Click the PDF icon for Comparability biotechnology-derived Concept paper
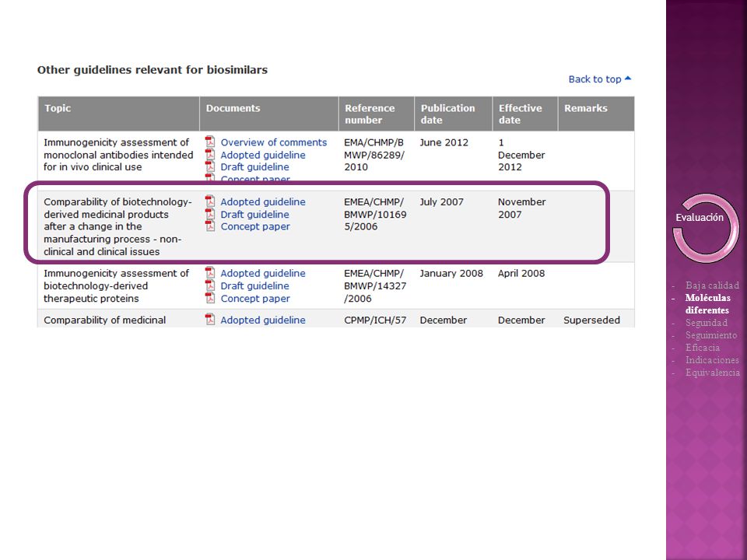 point(210,226)
